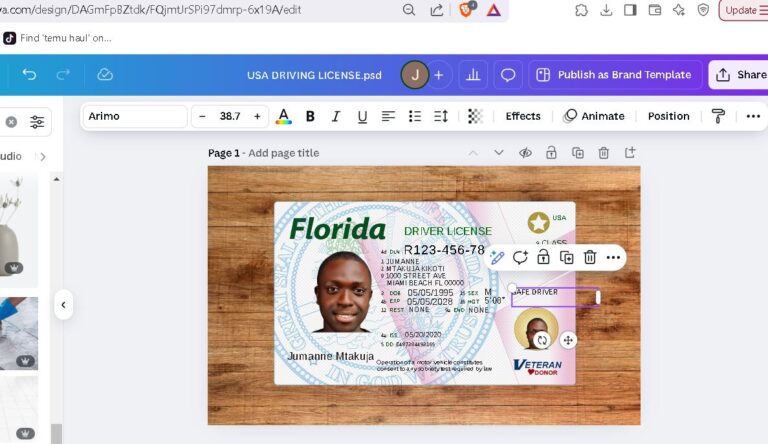Move page up with the up chevron

point(473,153)
